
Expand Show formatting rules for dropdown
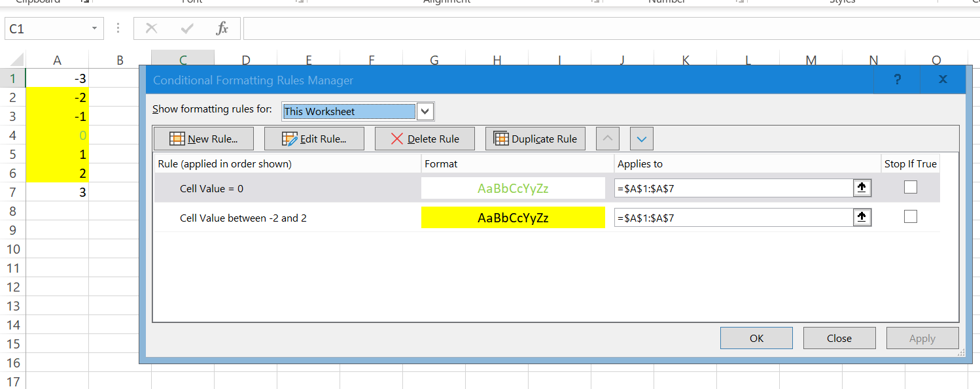click(x=425, y=111)
